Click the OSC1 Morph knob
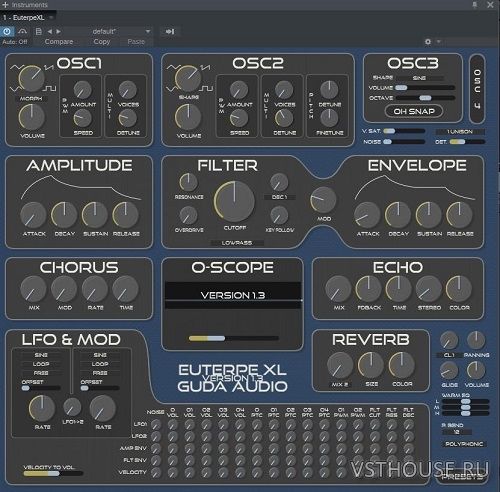The image size is (500, 492). (32, 79)
